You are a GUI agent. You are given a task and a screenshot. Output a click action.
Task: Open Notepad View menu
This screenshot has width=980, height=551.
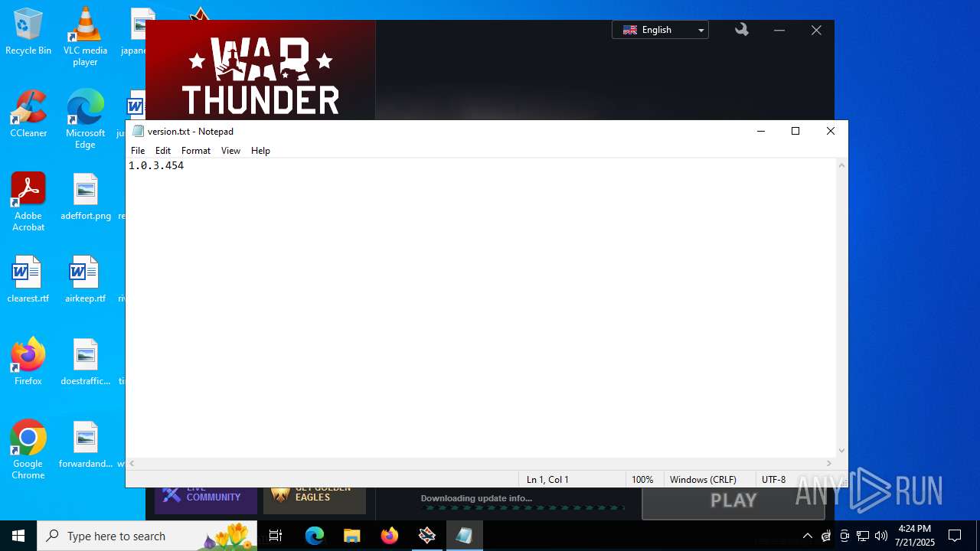pos(230,151)
